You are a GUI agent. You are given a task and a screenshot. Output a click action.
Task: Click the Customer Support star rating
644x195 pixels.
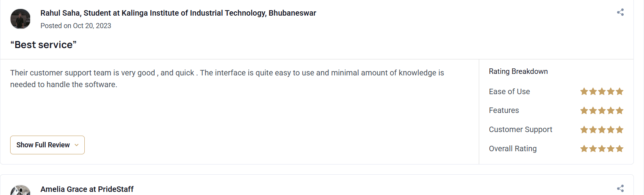click(601, 130)
